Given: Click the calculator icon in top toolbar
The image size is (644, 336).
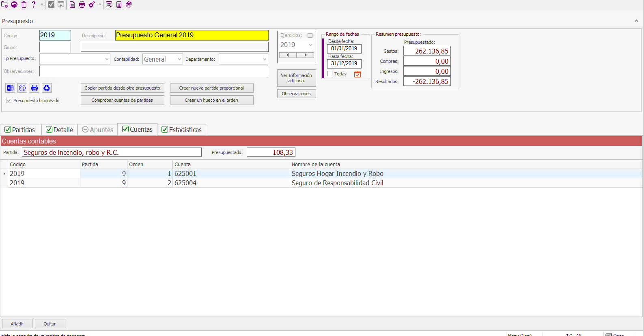Looking at the screenshot, I should pyautogui.click(x=119, y=4).
